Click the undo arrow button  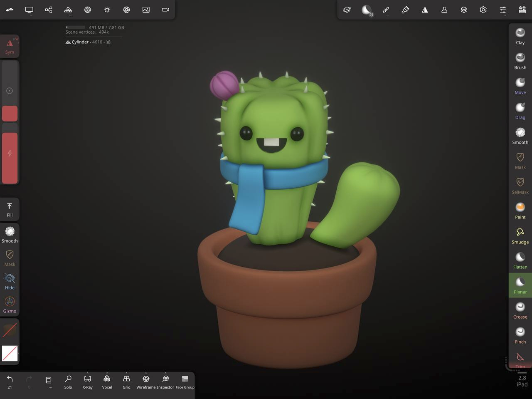pyautogui.click(x=10, y=381)
